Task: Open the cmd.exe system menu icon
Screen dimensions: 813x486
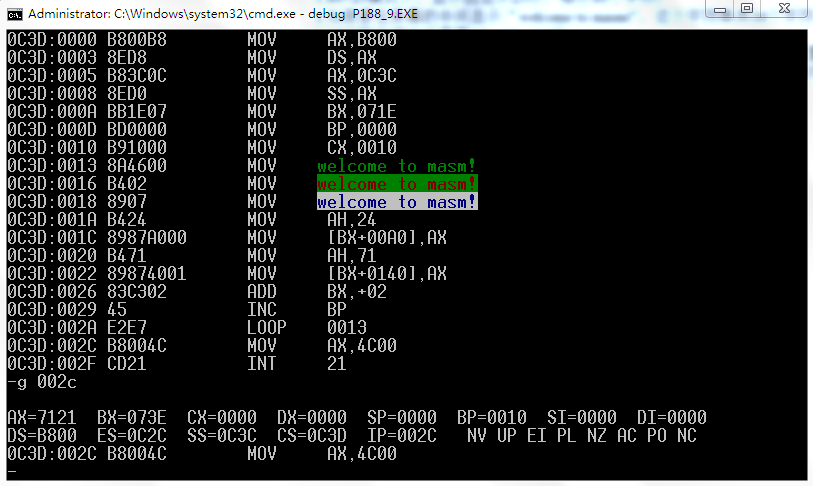Action: point(15,14)
